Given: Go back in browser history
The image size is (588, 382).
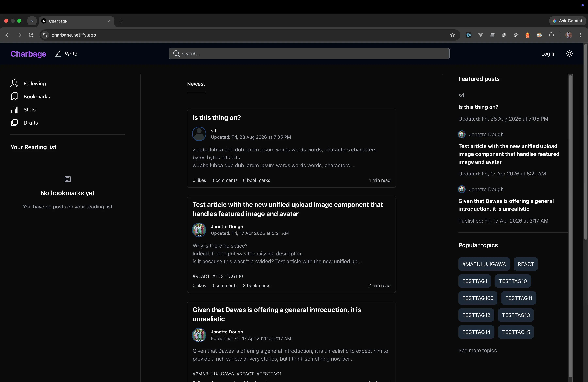Looking at the screenshot, I should click(7, 35).
